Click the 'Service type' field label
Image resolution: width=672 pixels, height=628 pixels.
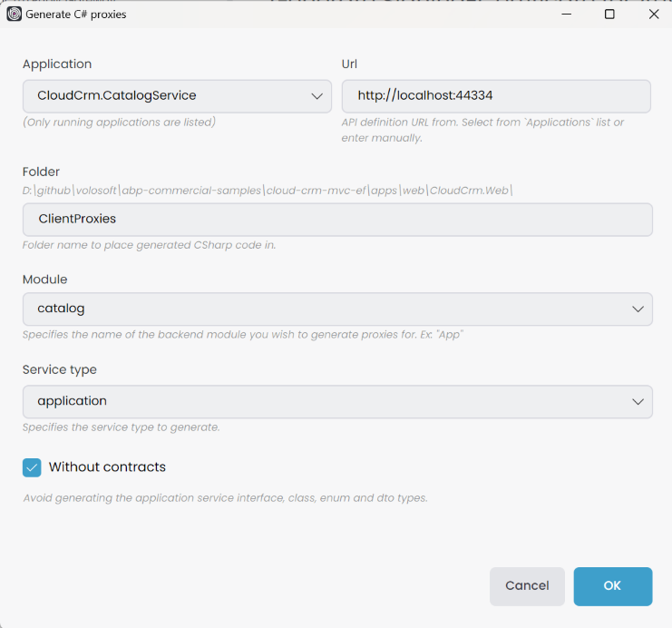click(x=60, y=370)
